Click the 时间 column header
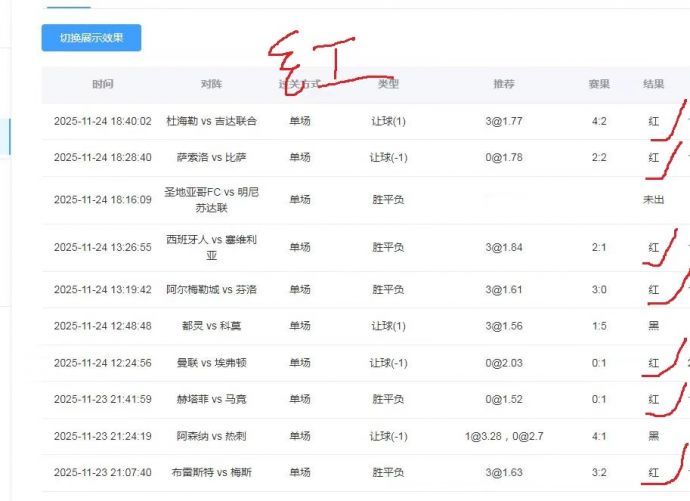 coord(102,85)
